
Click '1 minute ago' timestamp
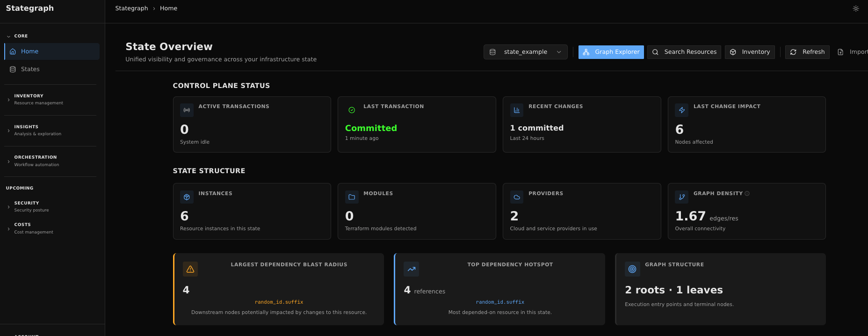[x=362, y=139]
